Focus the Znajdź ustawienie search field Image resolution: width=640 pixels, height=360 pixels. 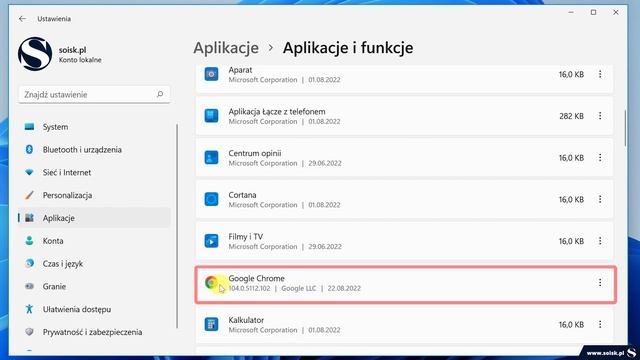click(x=94, y=95)
